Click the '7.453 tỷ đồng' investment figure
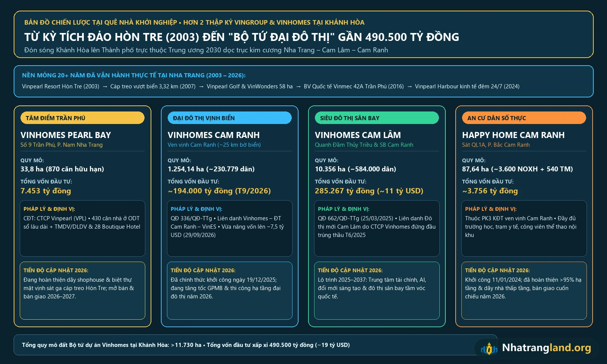The height and width of the screenshot is (364, 607). pos(46,191)
